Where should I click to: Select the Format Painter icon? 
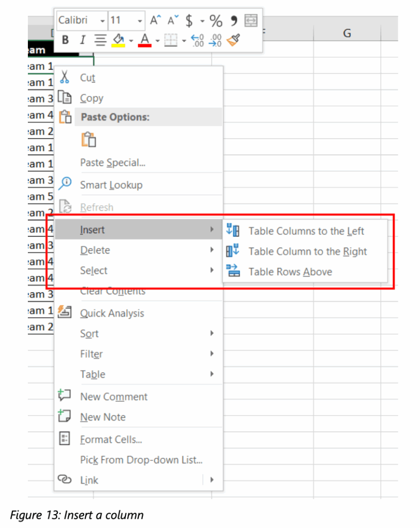(x=233, y=40)
